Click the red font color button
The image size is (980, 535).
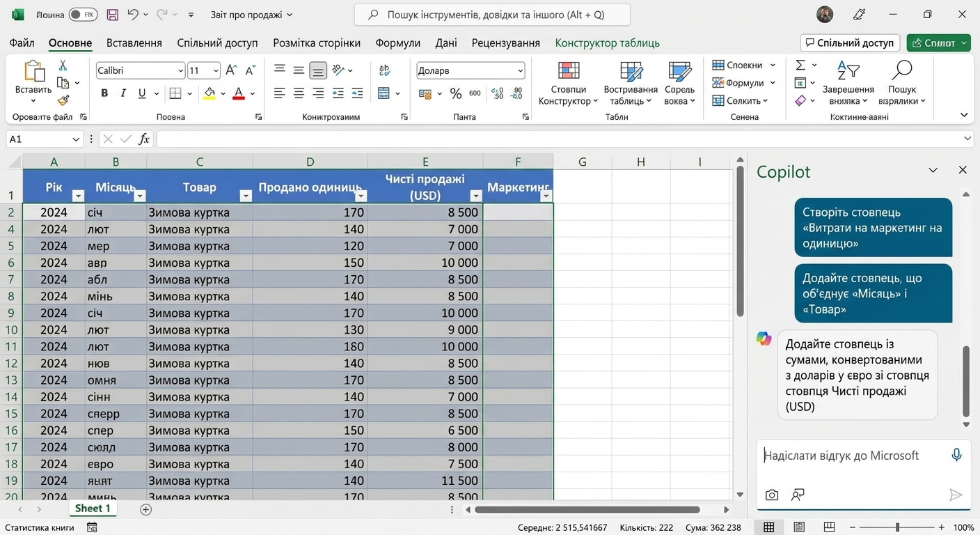coord(239,93)
